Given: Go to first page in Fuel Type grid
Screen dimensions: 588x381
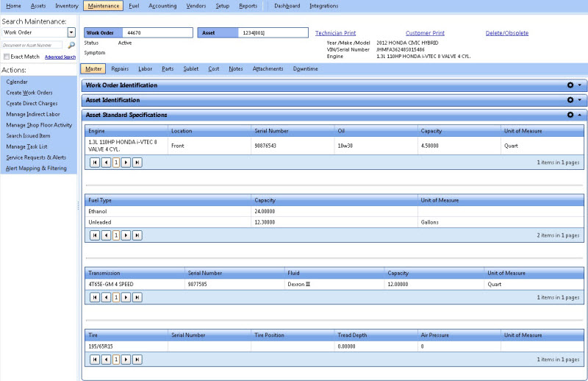Looking at the screenshot, I should tap(95, 235).
